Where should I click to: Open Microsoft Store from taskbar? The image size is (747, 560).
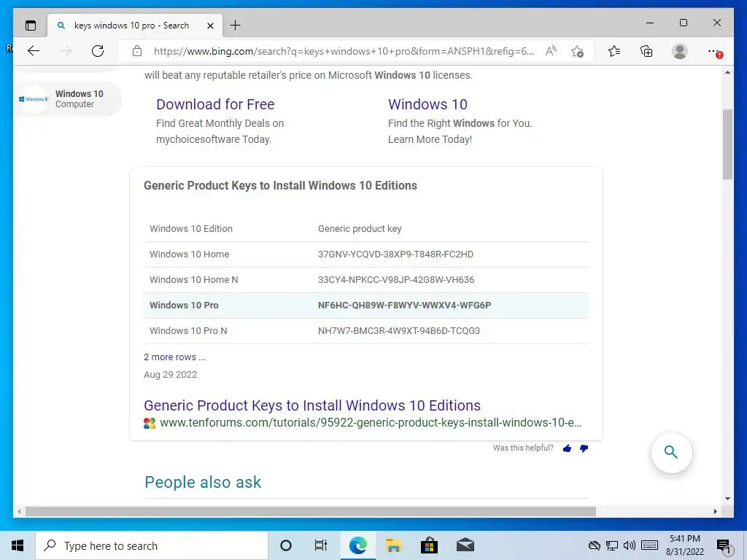tap(429, 545)
